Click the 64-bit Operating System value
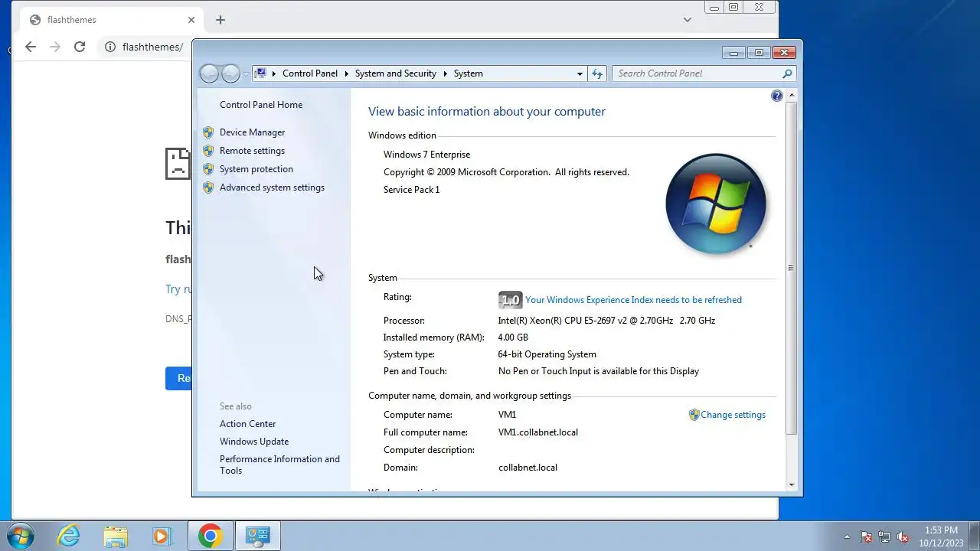This screenshot has width=980, height=551. coord(547,354)
